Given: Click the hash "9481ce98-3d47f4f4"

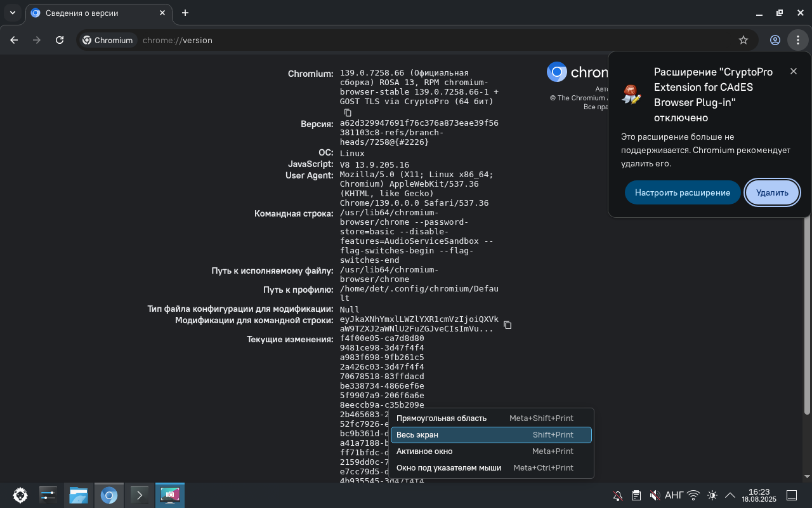Looking at the screenshot, I should (x=382, y=348).
